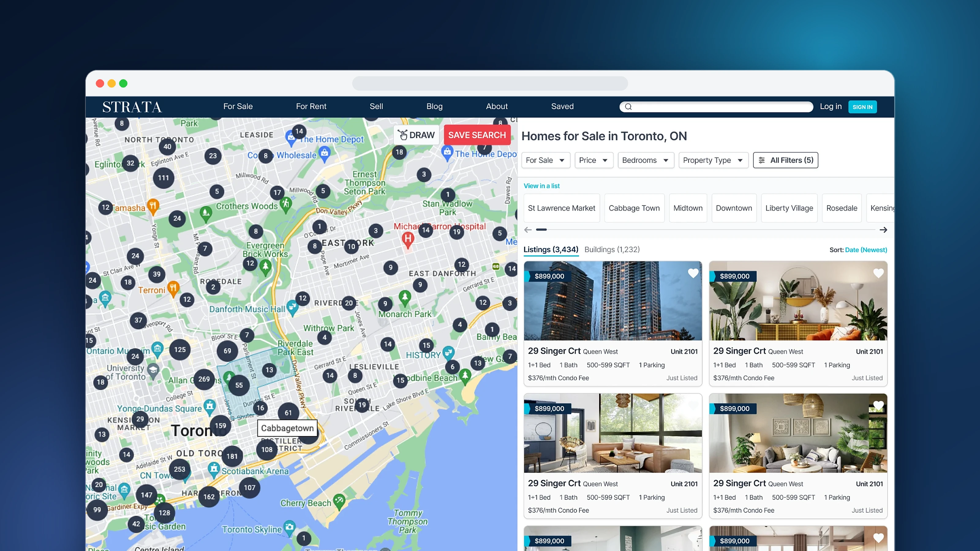Select the Cabbage Town neighbourhood chip
Screen dimensions: 980x551
(x=634, y=208)
